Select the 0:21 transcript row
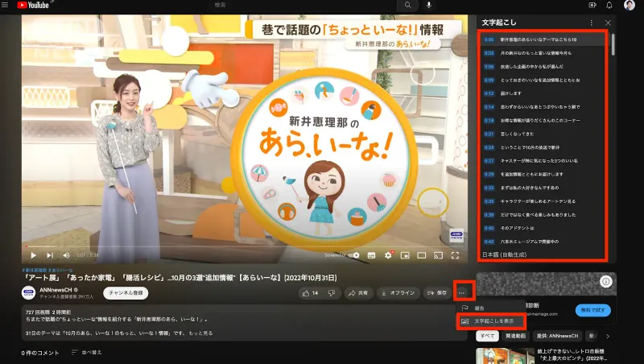Viewport: 644px width, 364px height. (x=543, y=134)
